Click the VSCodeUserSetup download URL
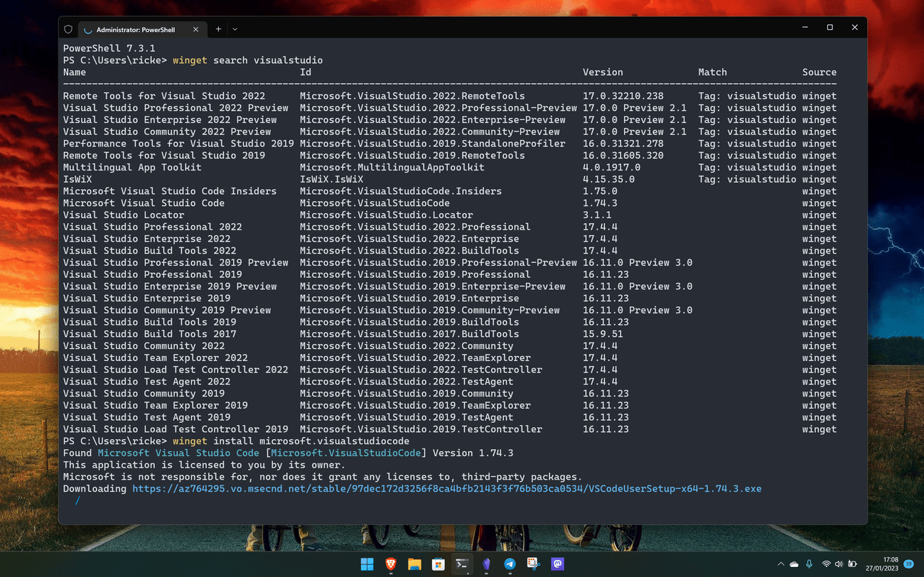 click(x=446, y=489)
